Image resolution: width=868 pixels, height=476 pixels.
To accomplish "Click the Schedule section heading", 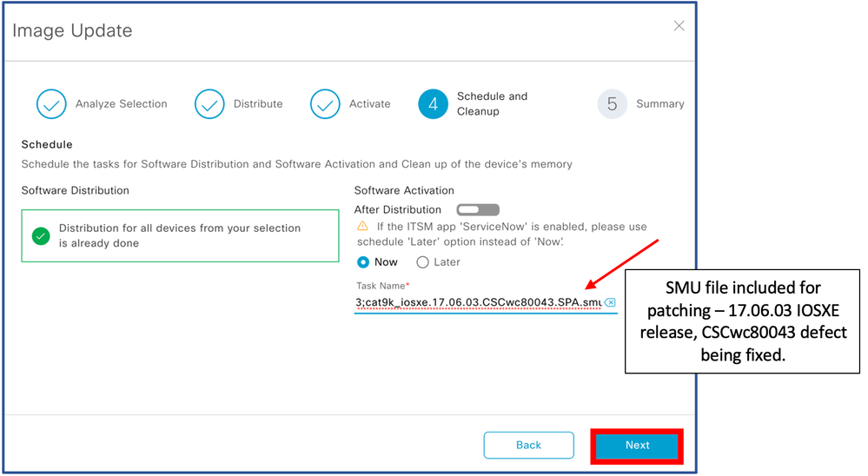I will pos(47,144).
